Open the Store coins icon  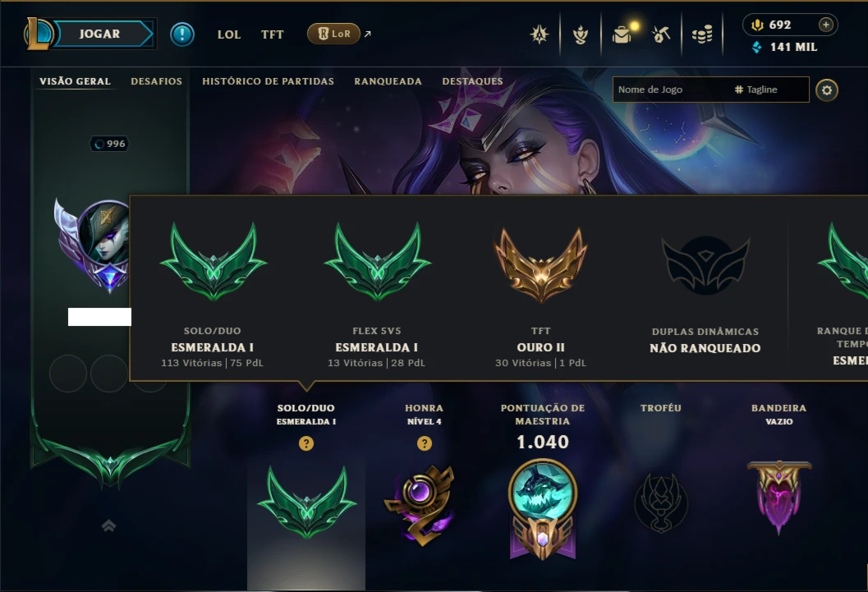pos(702,35)
